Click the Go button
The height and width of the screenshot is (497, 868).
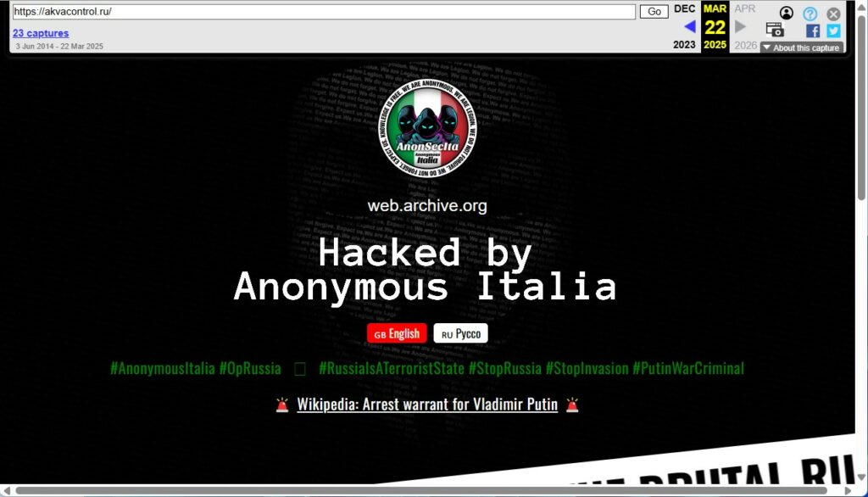point(654,11)
